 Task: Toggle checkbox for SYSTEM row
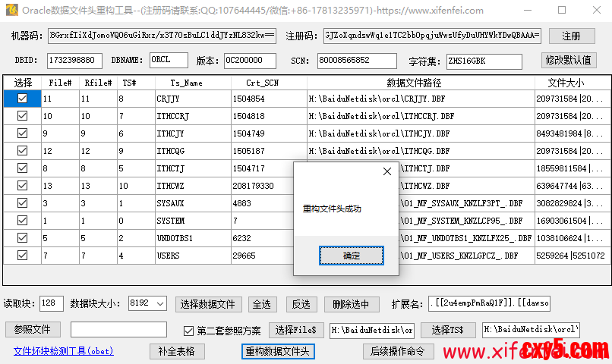click(22, 220)
